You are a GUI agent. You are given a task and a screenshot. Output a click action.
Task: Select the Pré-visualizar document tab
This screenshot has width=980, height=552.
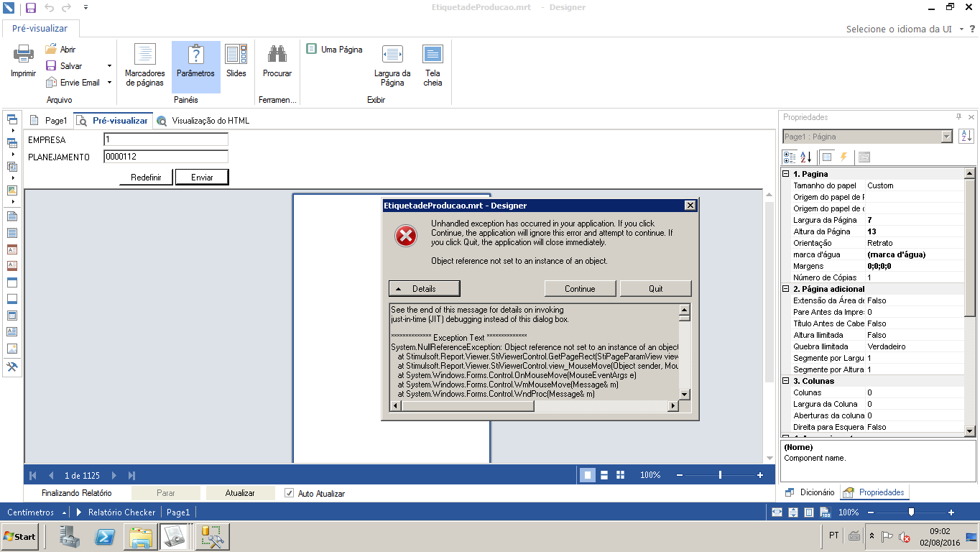click(x=113, y=121)
